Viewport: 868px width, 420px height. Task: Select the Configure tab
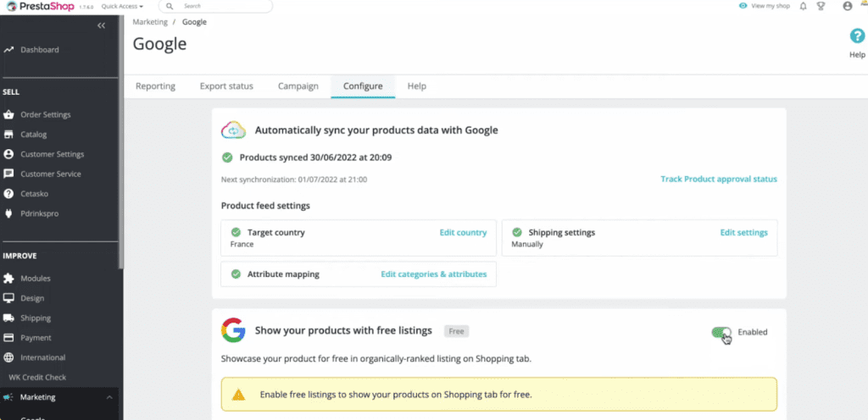(x=363, y=86)
